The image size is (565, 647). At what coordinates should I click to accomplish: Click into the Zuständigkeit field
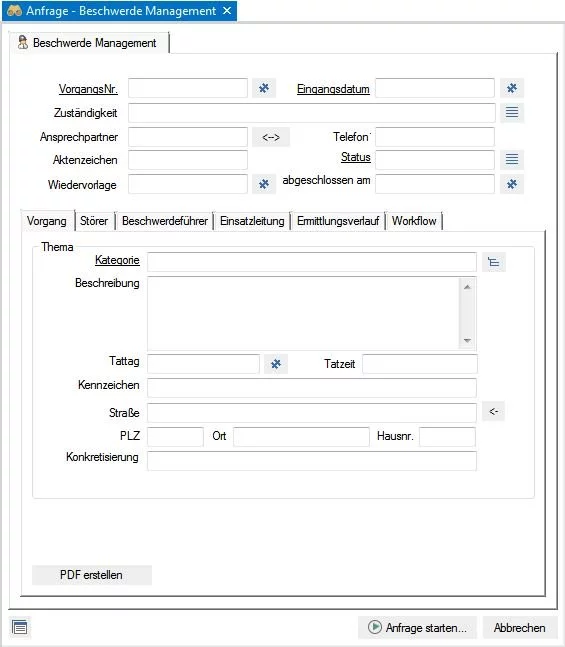(x=312, y=113)
